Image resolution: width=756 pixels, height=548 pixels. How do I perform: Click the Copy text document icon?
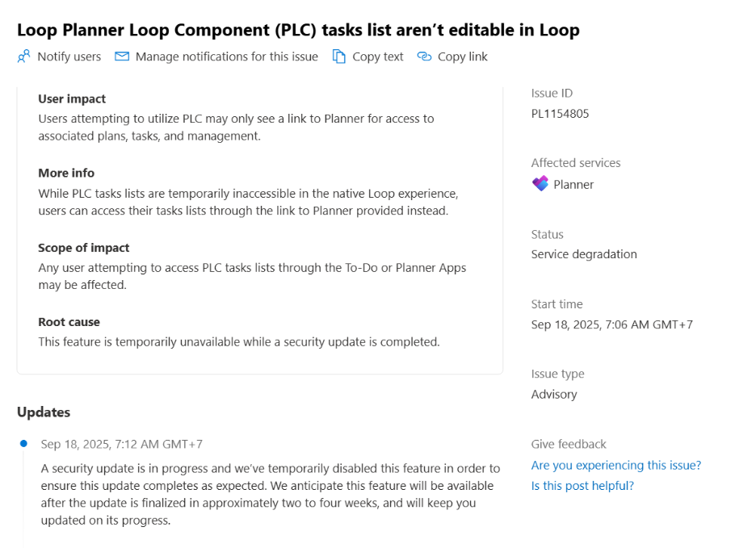(339, 56)
